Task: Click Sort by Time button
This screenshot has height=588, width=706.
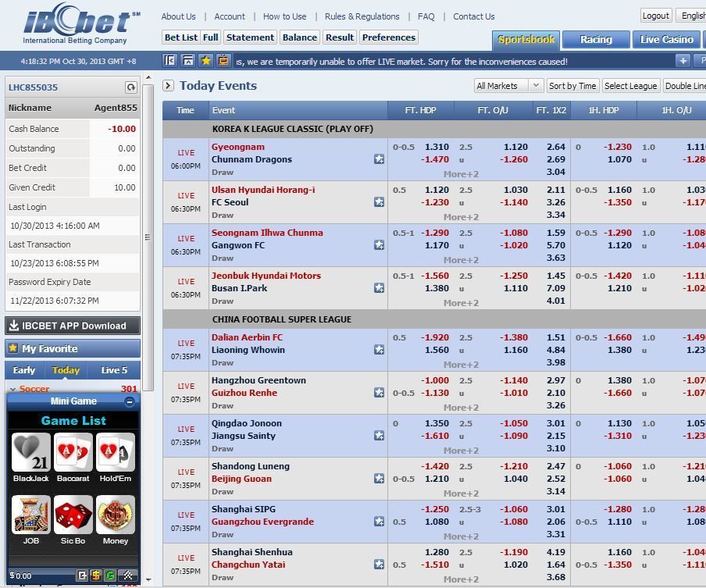Action: 572,86
